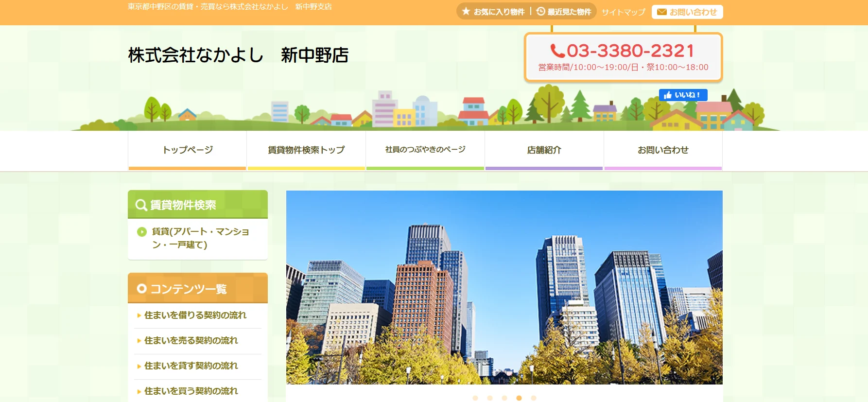868x402 pixels.
Task: Open 社員のつぶやきのページ nav tab
Action: pyautogui.click(x=425, y=150)
